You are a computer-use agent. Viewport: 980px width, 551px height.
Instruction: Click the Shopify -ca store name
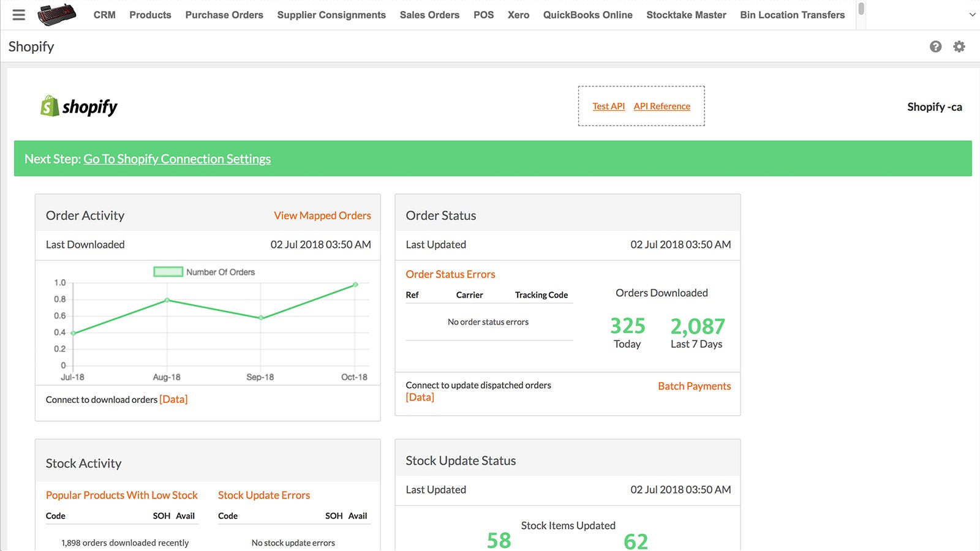click(935, 107)
